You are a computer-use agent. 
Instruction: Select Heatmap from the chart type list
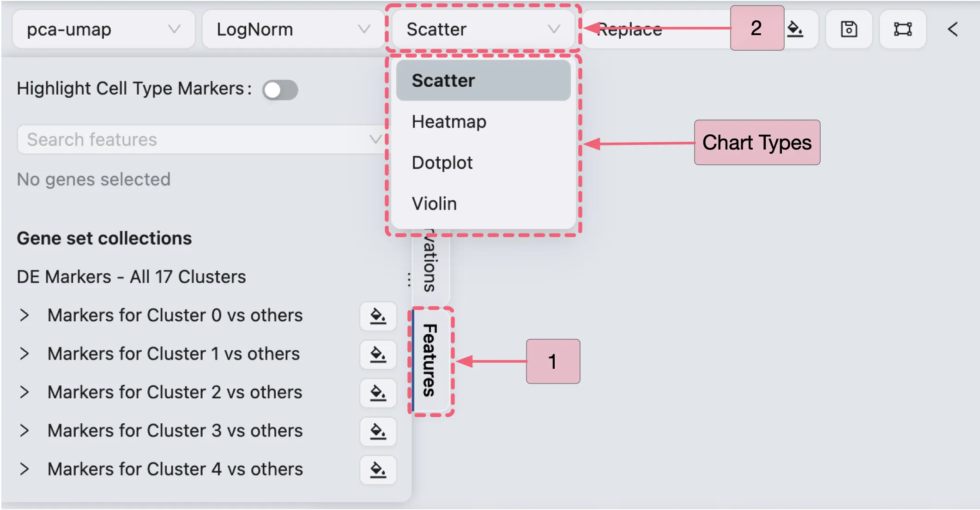click(448, 122)
